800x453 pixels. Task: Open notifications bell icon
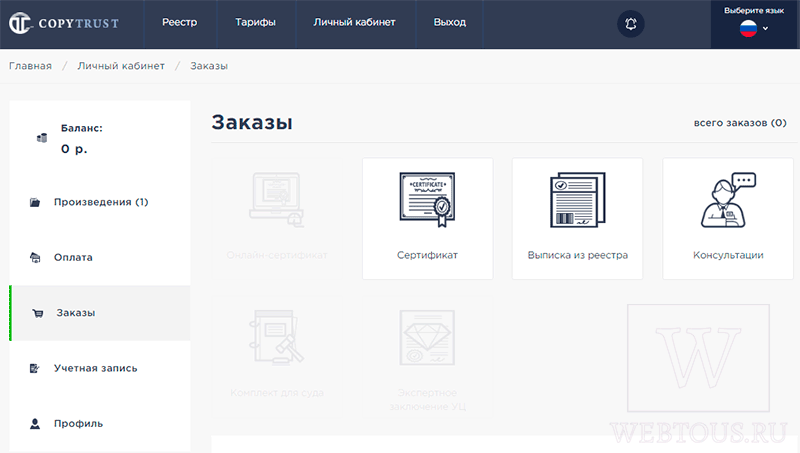coord(631,23)
